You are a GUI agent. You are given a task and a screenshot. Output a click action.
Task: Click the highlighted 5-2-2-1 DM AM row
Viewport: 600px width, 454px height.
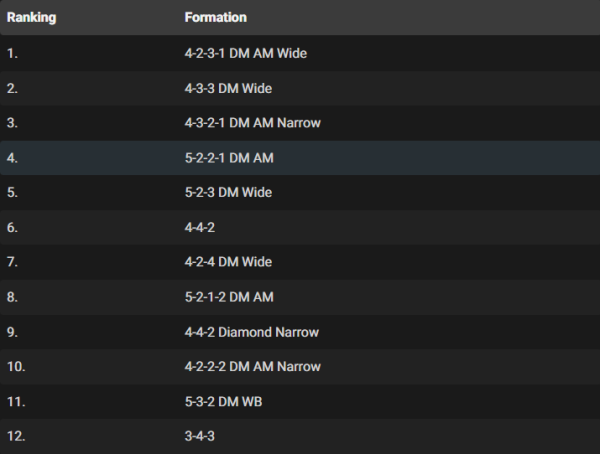point(229,158)
